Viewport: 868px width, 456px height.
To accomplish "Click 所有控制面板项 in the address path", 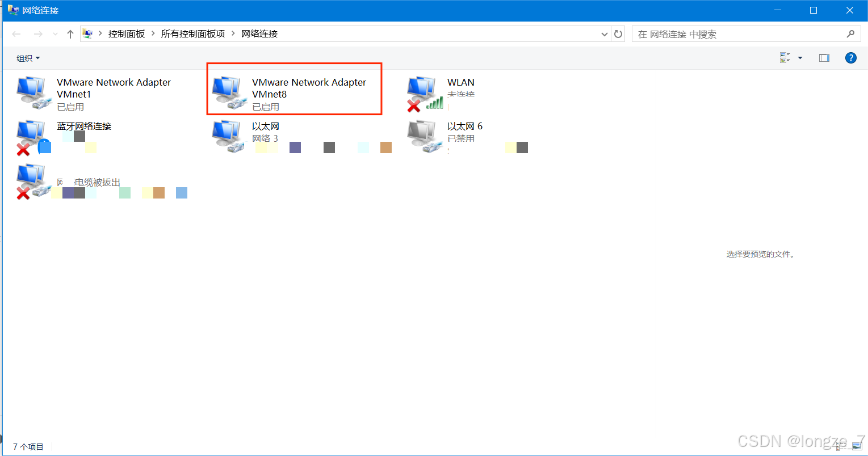I will [193, 34].
